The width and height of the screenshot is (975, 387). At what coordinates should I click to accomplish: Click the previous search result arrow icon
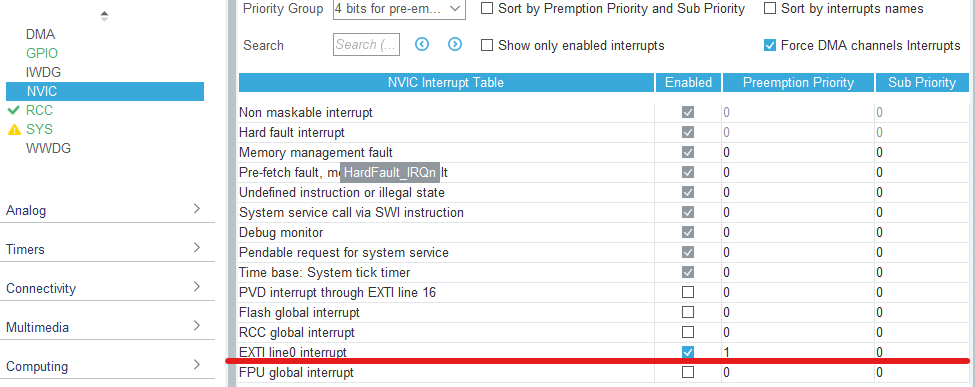[x=422, y=44]
